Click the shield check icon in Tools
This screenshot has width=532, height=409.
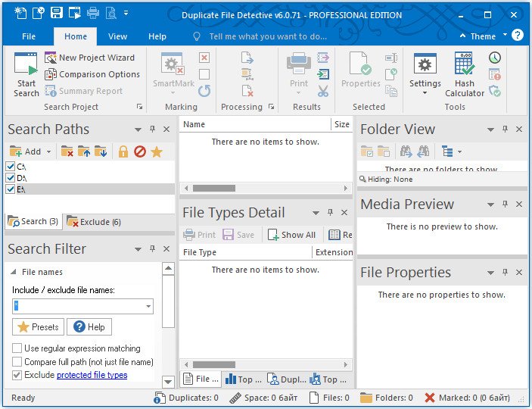[x=495, y=91]
